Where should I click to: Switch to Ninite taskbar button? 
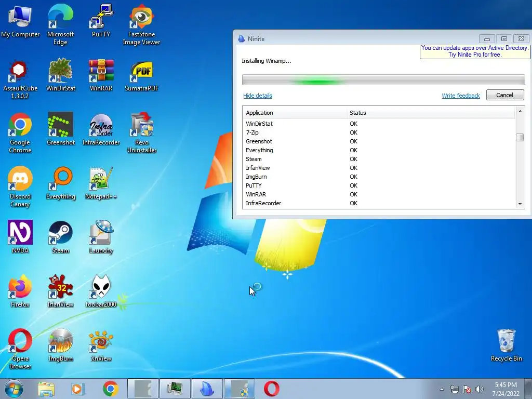coord(207,389)
